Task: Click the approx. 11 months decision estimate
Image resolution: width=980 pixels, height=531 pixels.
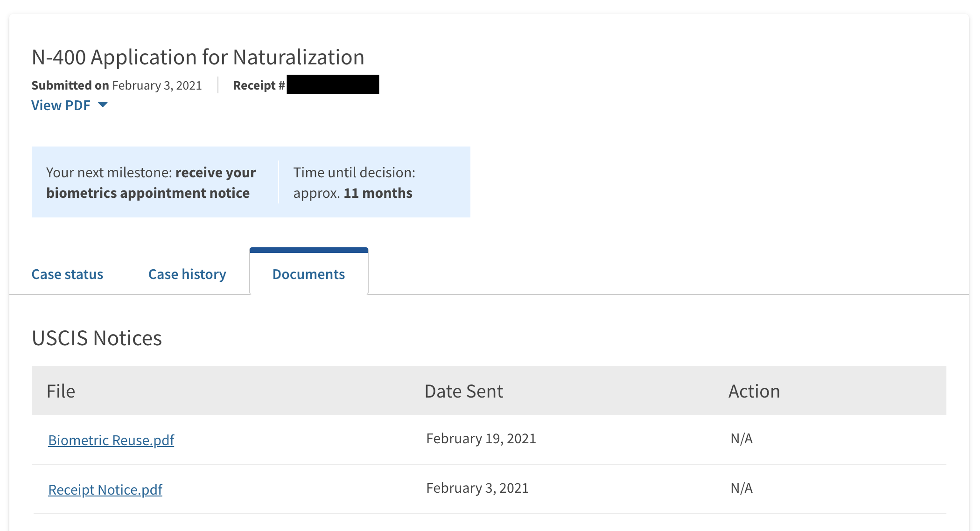Action: coord(353,193)
